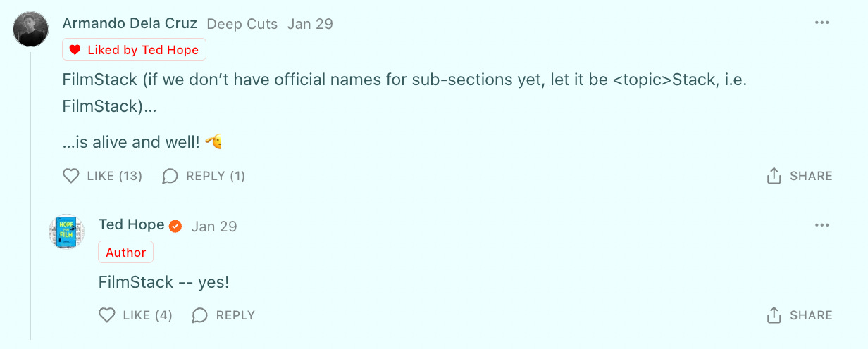Like Armando Dela Cruz's comment heart icon

71,176
